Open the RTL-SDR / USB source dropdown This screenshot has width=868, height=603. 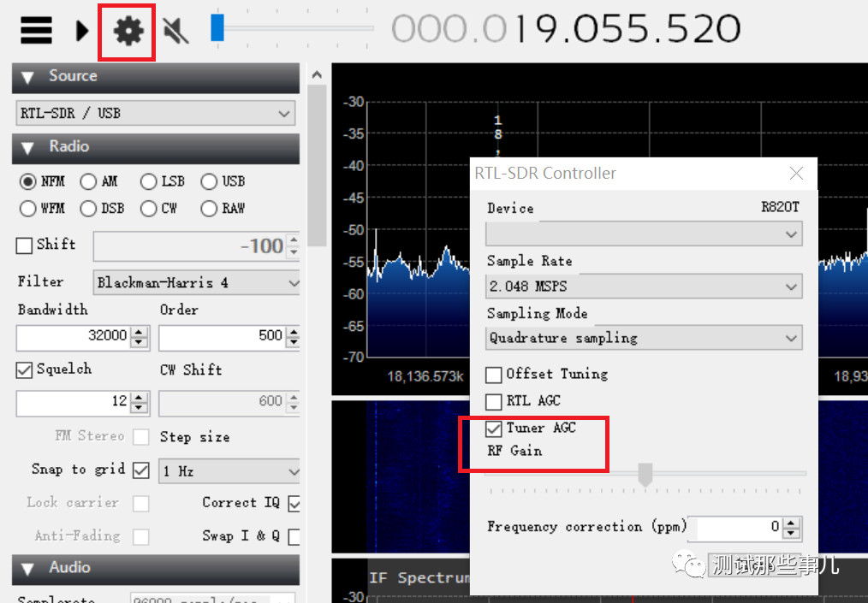pyautogui.click(x=156, y=114)
